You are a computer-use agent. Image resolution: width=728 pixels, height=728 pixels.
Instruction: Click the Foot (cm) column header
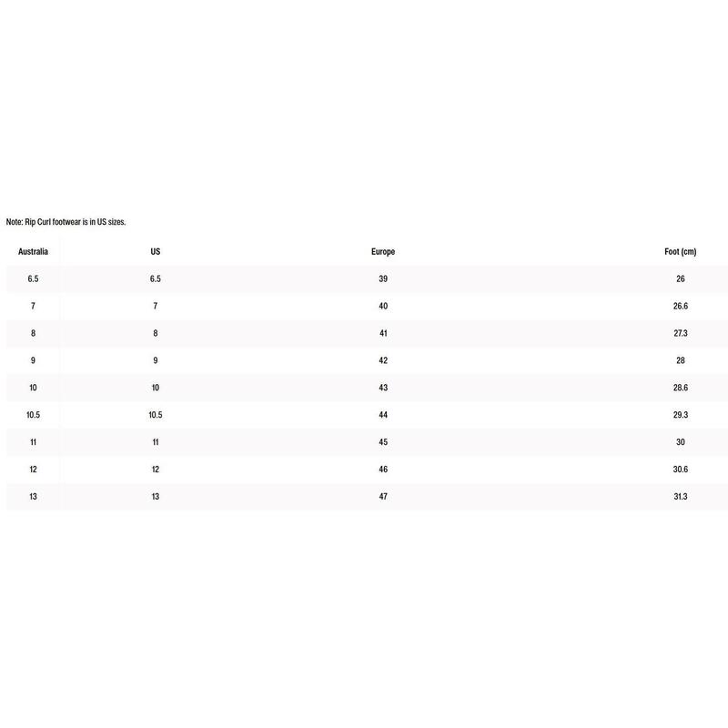(680, 252)
